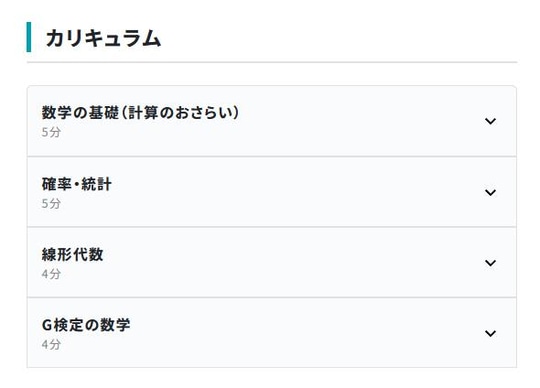540x388 pixels.
Task: Click the 5分 duration under 確率・統計
Action: click(51, 203)
